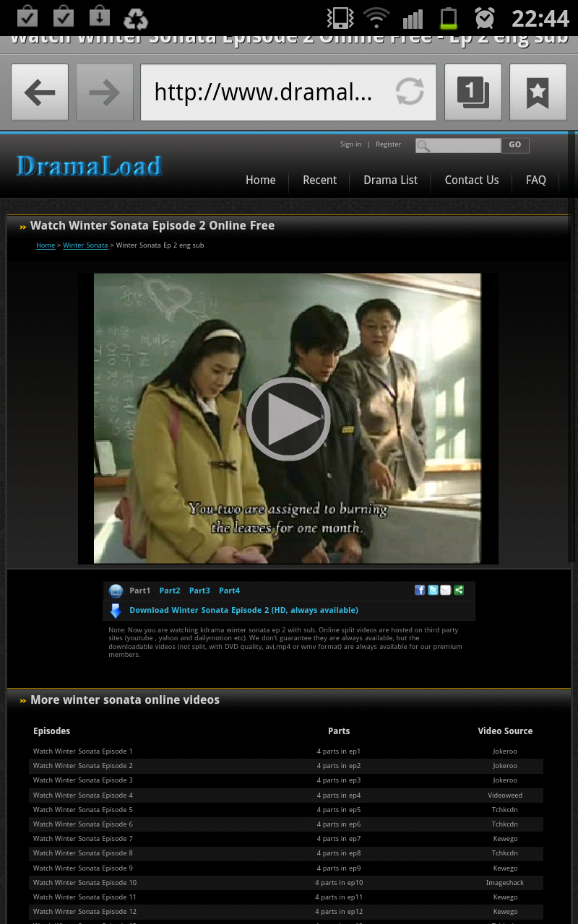The image size is (578, 924).
Task: Tap the vibrate mode status icon
Action: [340, 17]
